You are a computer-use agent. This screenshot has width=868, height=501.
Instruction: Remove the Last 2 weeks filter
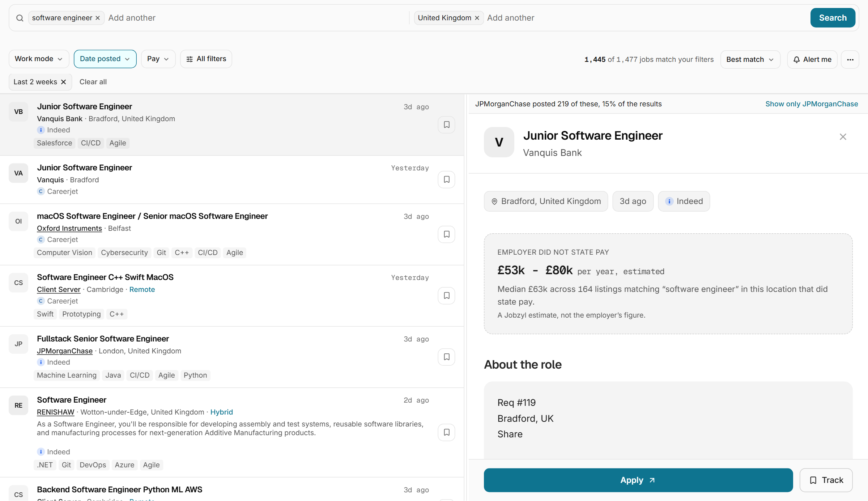pos(64,82)
